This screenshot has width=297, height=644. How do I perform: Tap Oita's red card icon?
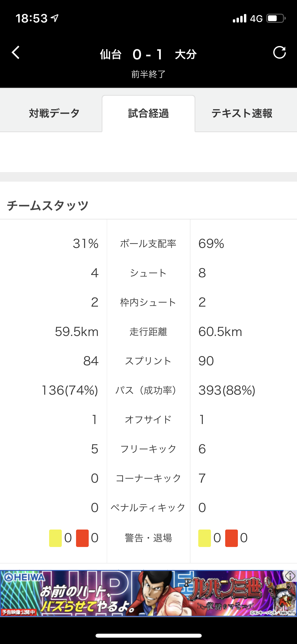tap(232, 538)
